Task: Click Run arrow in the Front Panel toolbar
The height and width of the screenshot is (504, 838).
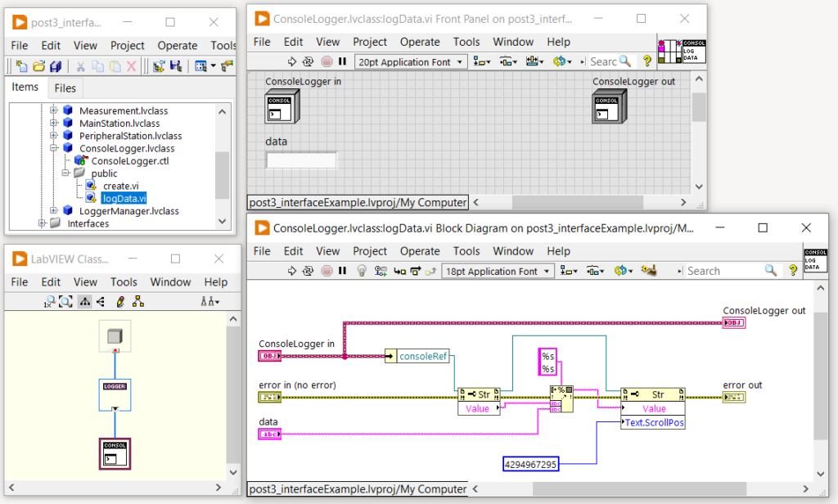Action: pos(292,61)
